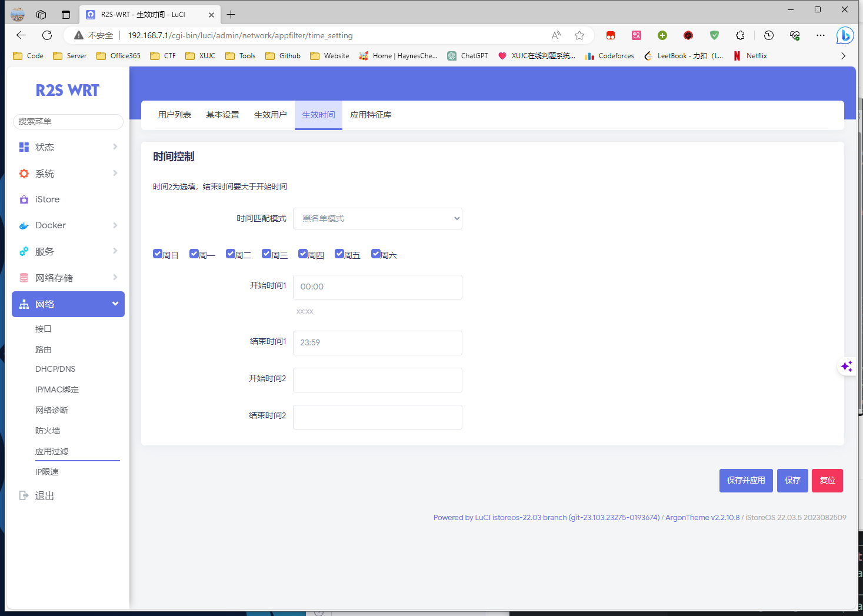863x616 pixels.
Task: Open the Codeforces bookmark
Action: tap(609, 56)
